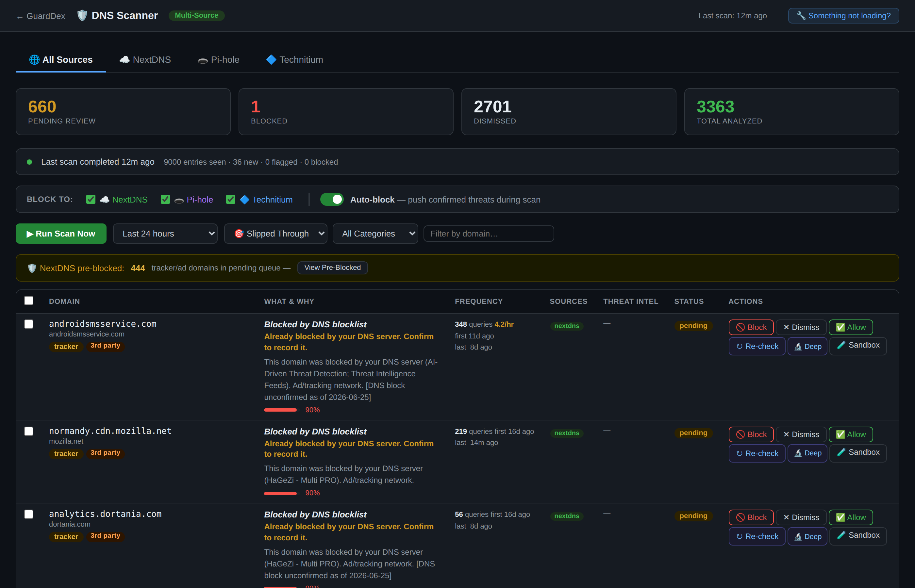Allow androidsmsservice.com

point(851,327)
